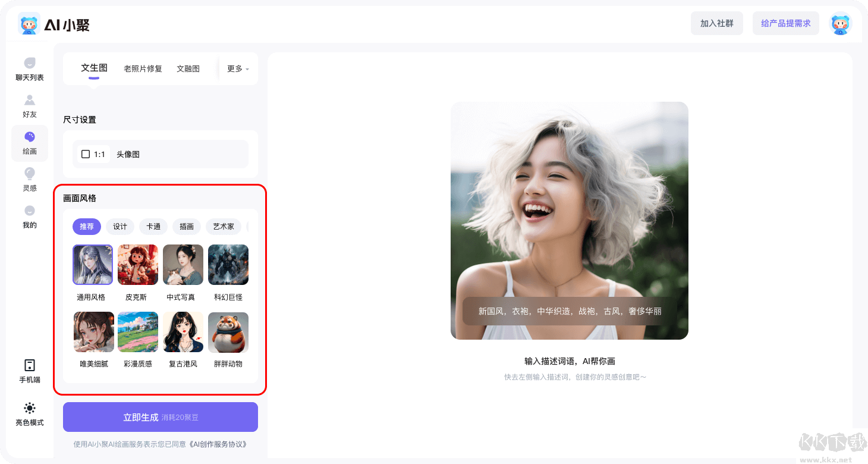Open the AI小聚 logo icon top left
The height and width of the screenshot is (464, 868).
point(29,23)
